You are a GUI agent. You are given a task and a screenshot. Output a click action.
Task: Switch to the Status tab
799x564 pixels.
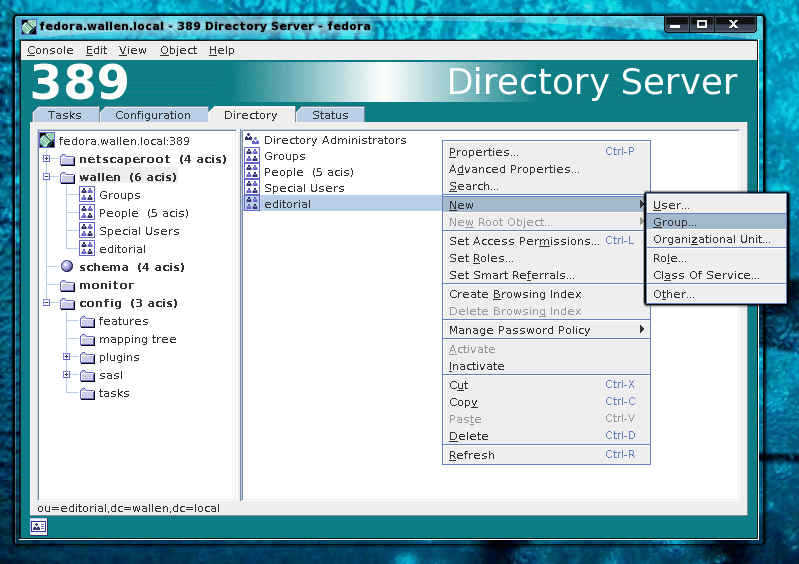330,115
